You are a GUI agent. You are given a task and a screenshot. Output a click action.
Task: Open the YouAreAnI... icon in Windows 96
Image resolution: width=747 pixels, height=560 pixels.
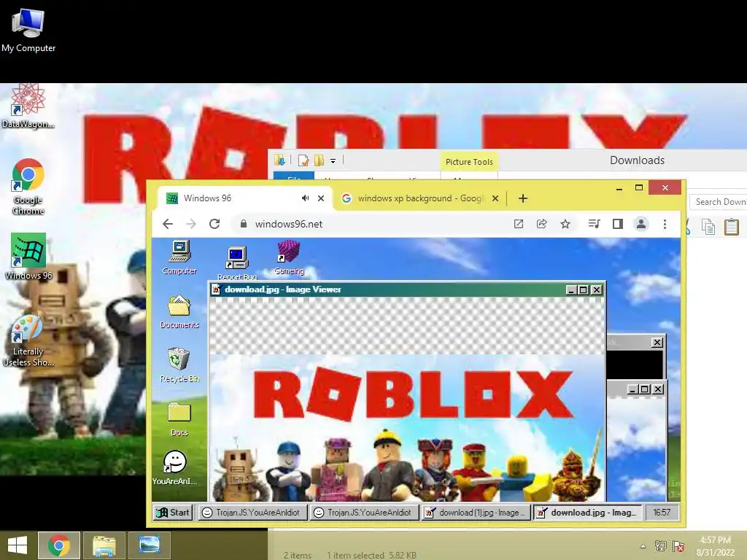click(x=175, y=467)
